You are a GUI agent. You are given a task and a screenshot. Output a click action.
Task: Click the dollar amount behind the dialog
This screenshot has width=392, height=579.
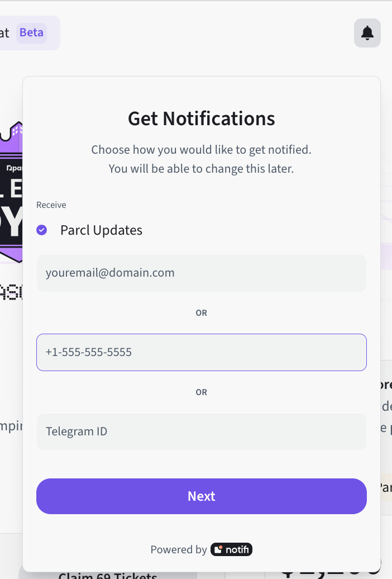pos(329,573)
